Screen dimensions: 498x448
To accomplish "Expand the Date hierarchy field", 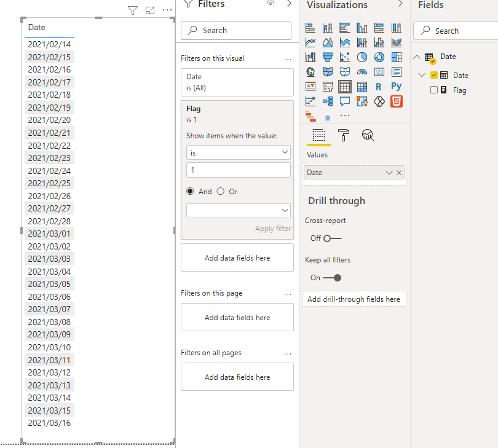I will tap(422, 75).
